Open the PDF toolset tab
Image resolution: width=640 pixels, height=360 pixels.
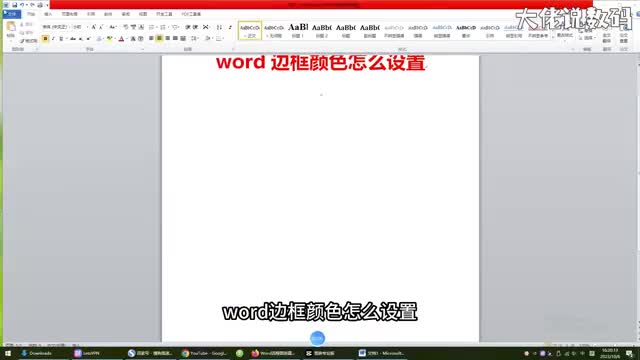(x=191, y=14)
